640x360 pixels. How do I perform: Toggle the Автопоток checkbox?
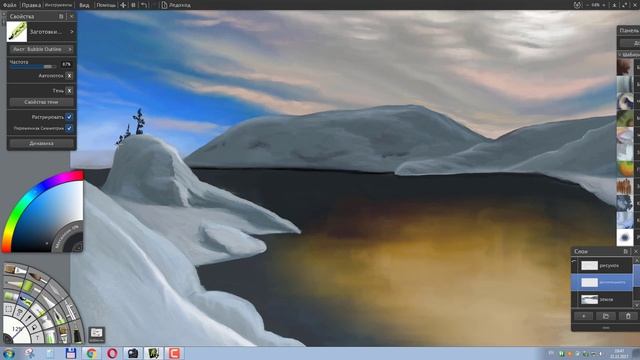tap(69, 76)
